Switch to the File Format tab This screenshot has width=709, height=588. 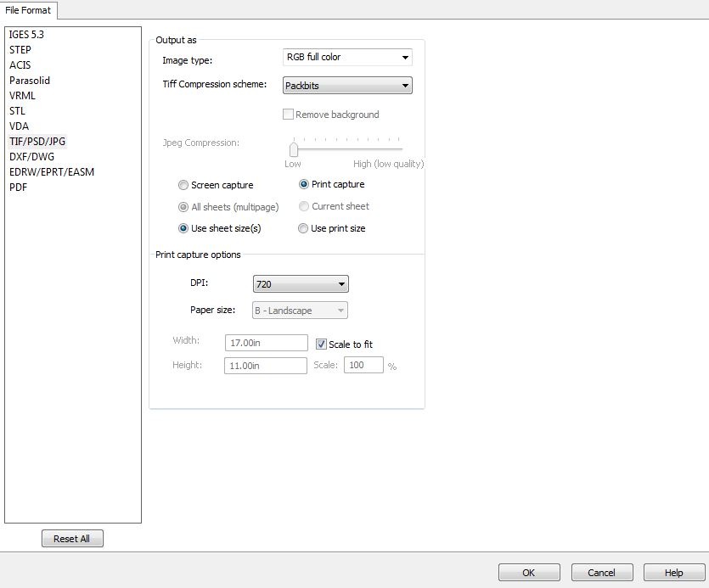[x=28, y=10]
